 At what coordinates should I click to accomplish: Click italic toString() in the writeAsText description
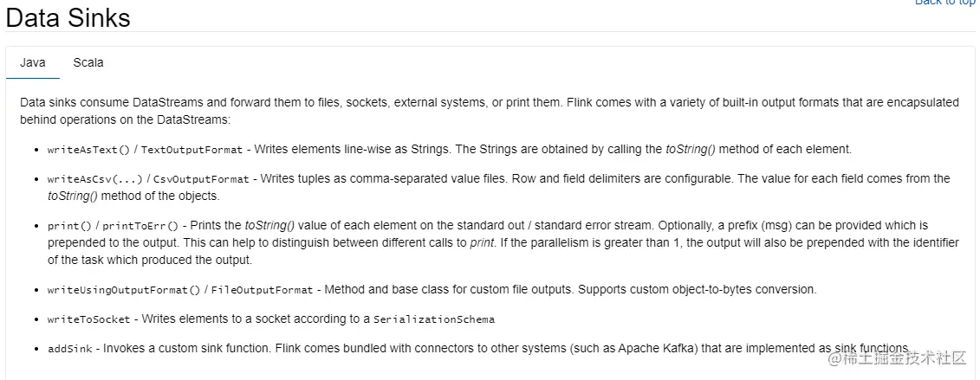coord(691,149)
